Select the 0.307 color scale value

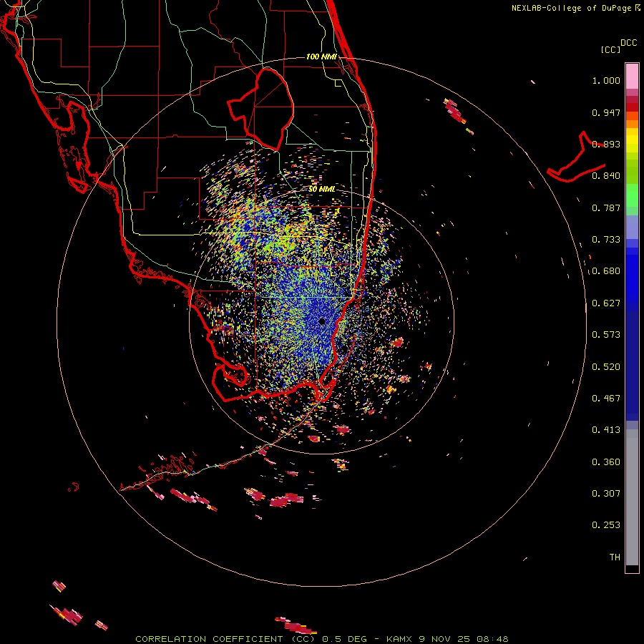pyautogui.click(x=606, y=494)
